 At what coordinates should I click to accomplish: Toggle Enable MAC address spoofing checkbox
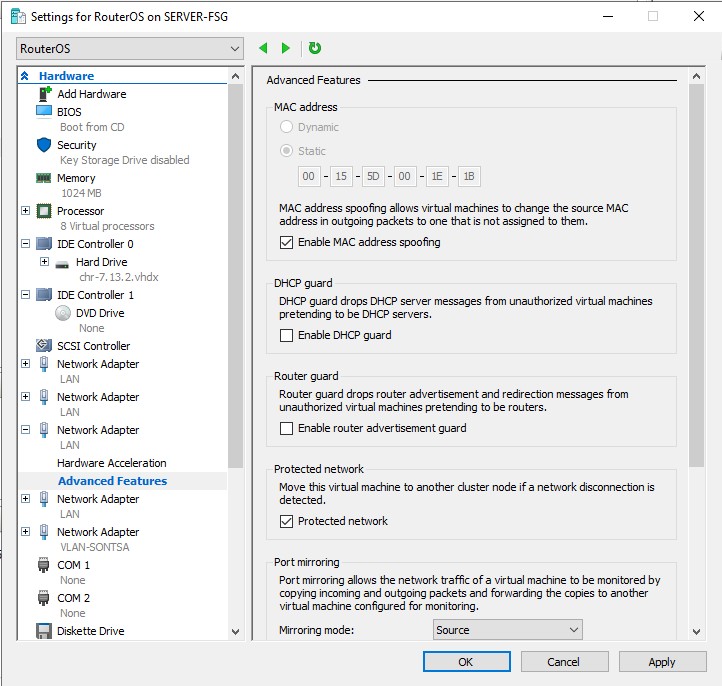click(x=286, y=242)
